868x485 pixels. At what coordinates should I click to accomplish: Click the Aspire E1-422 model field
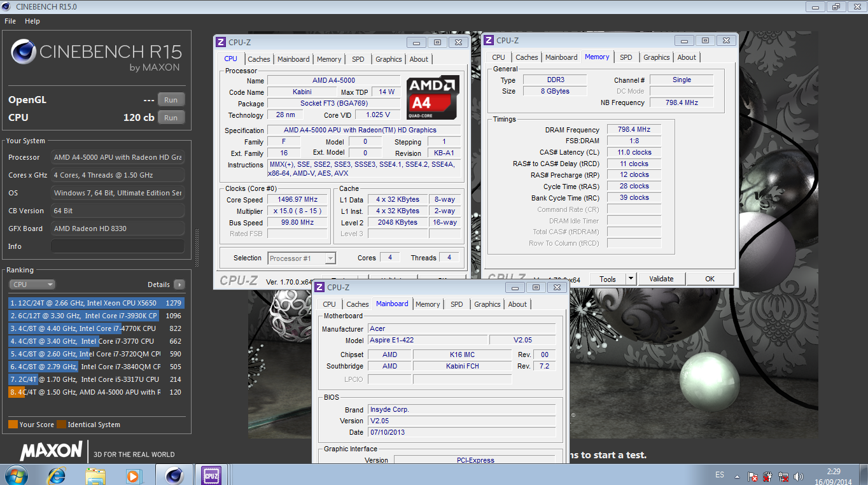(428, 340)
